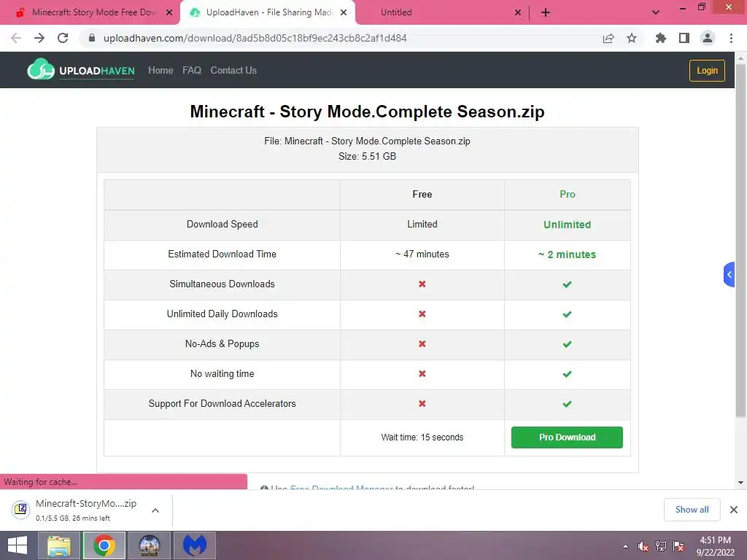The width and height of the screenshot is (747, 560).
Task: Switch to the Minecraft: Story Mode Free Download tab
Action: (90, 12)
